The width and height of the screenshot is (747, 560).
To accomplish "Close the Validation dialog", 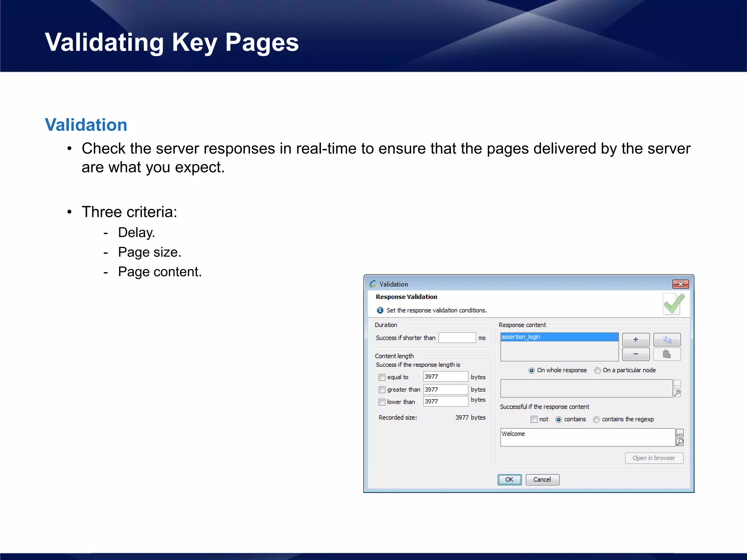I will tap(680, 284).
